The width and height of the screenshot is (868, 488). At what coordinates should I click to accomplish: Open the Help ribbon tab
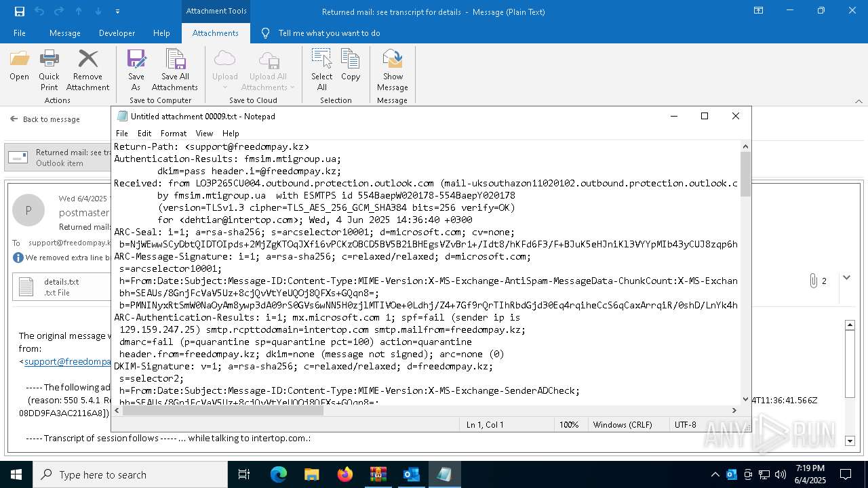click(161, 33)
